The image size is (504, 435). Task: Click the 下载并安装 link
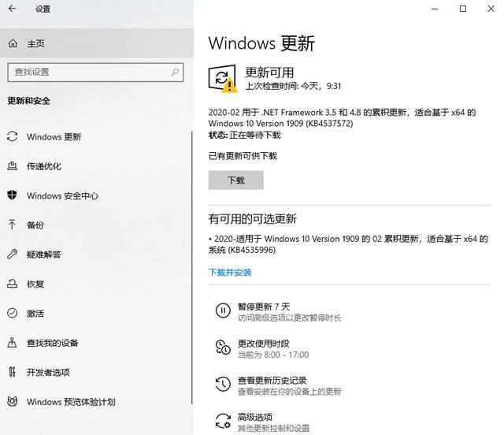[230, 273]
